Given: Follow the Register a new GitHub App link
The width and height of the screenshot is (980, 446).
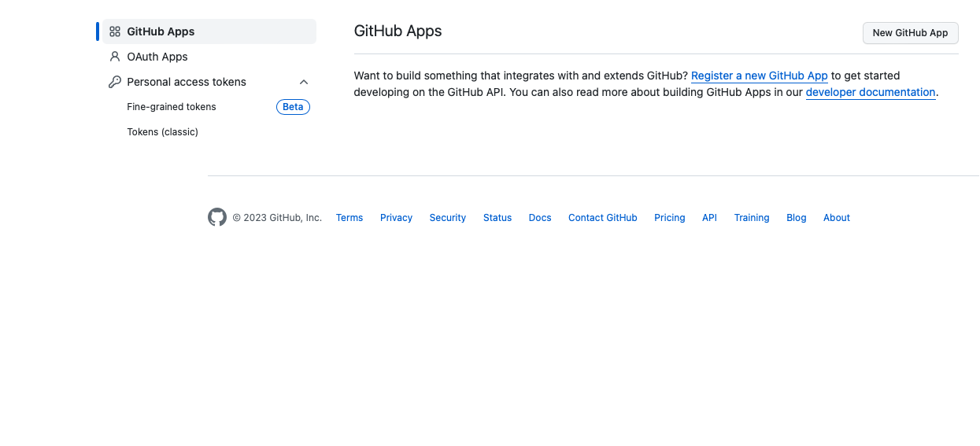Looking at the screenshot, I should coord(760,76).
